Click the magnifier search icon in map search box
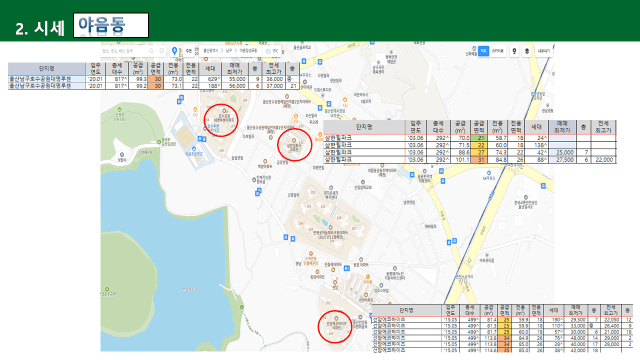The image size is (640, 360). pos(151,51)
